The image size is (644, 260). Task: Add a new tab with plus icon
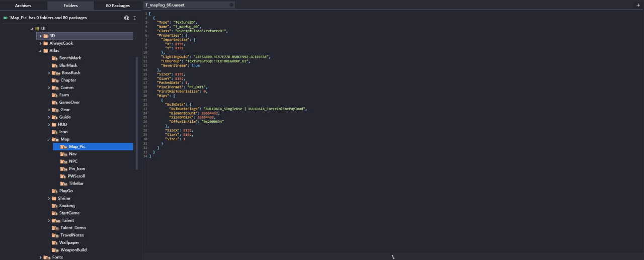pyautogui.click(x=638, y=5)
